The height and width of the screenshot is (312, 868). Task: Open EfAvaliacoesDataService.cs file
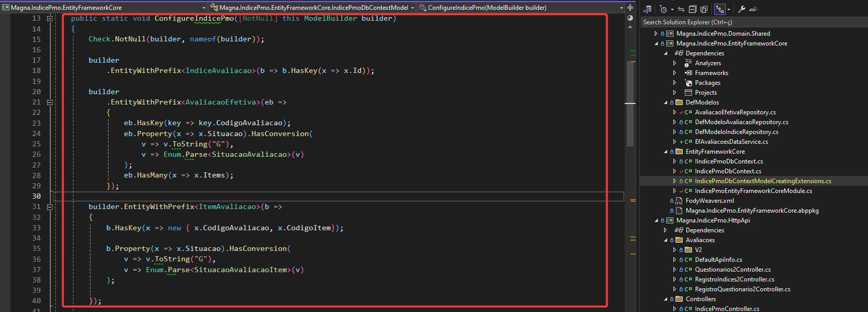(x=731, y=142)
